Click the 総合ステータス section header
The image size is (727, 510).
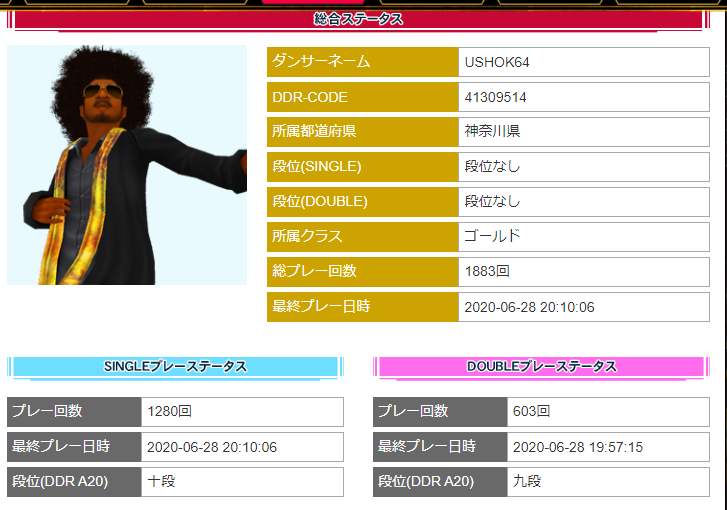358,19
